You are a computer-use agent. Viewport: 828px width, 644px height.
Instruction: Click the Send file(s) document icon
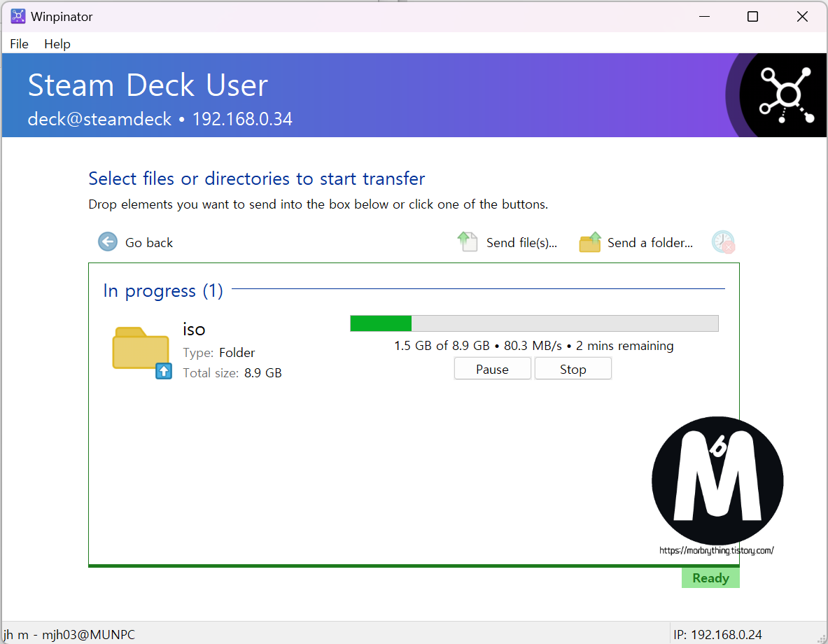[468, 242]
